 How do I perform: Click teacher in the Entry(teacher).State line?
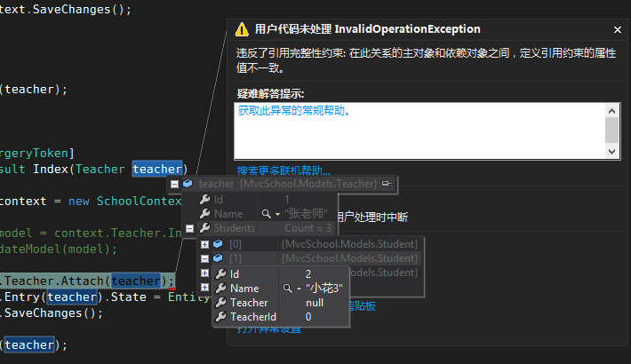coord(72,297)
